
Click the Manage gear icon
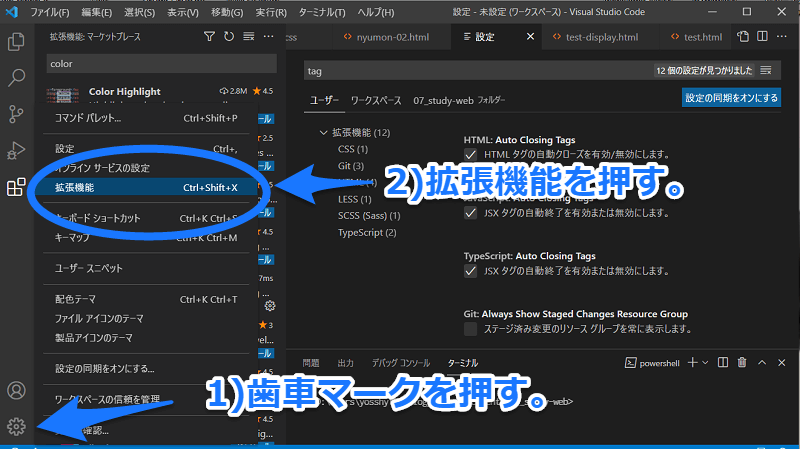coord(16,427)
